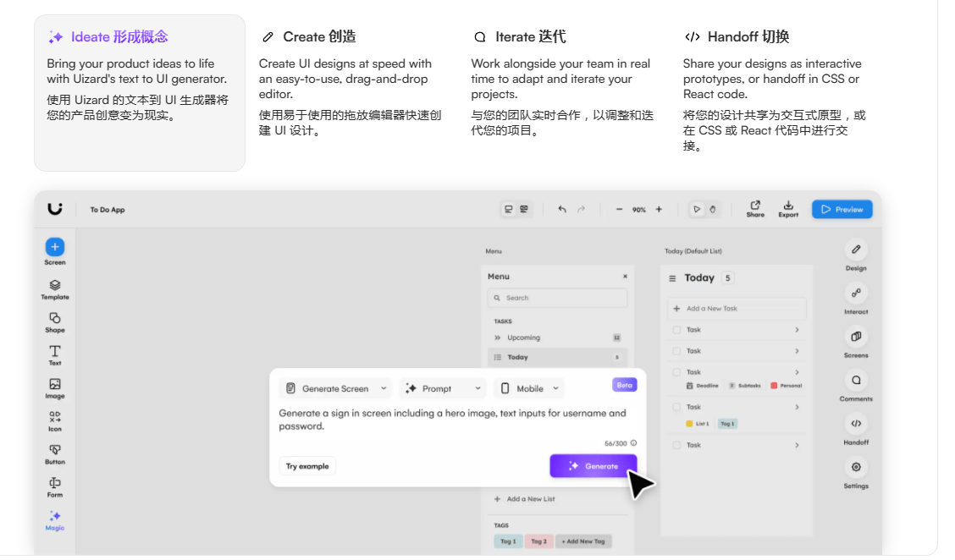Screen dimensions: 955x560
Task: Select the Shape tool
Action: 54,319
